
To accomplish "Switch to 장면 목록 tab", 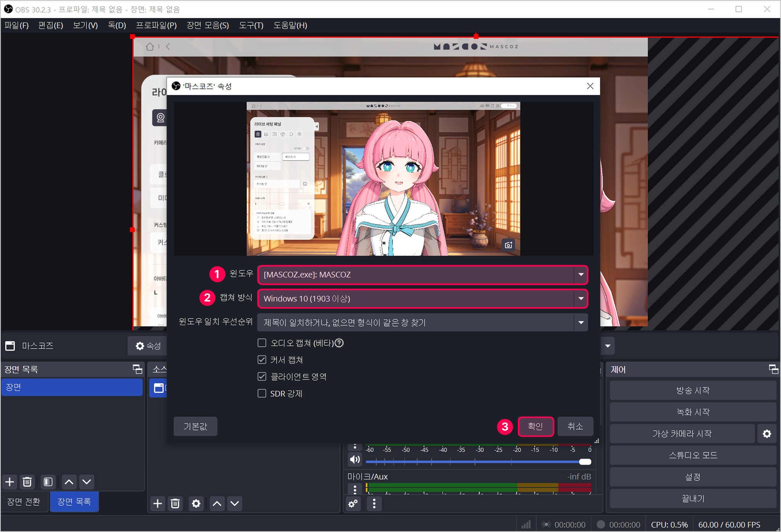I will pyautogui.click(x=74, y=502).
